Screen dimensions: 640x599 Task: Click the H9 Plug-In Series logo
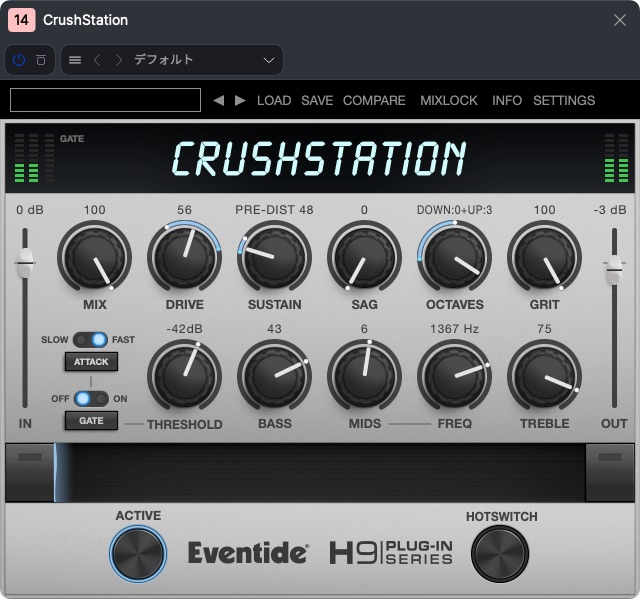391,553
